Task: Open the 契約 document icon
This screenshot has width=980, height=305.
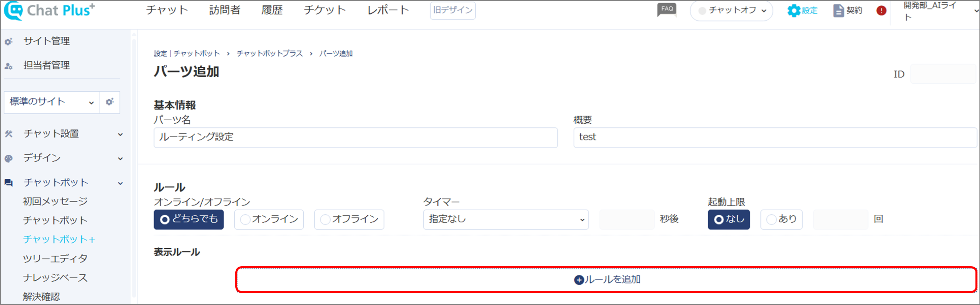Action: 838,11
